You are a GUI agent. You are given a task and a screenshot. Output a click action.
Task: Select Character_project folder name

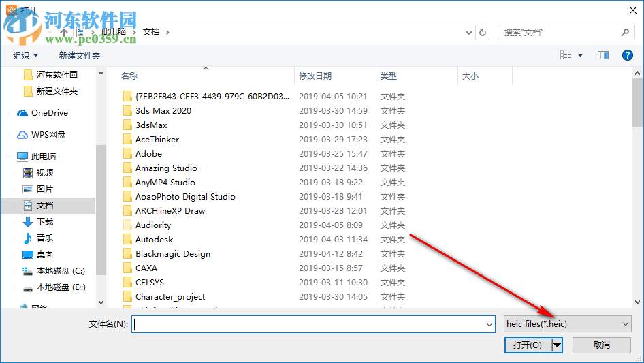(x=170, y=297)
